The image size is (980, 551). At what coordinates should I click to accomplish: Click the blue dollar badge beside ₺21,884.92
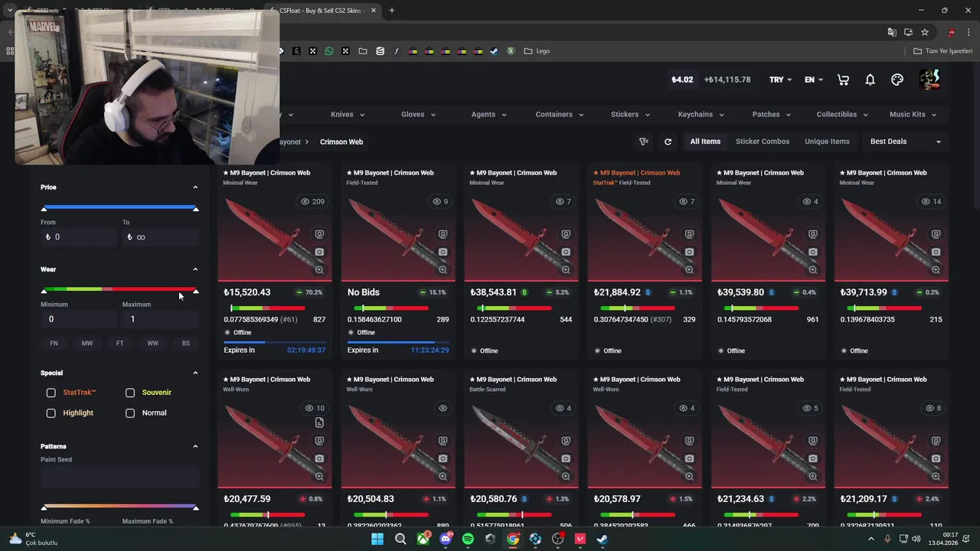pos(648,292)
